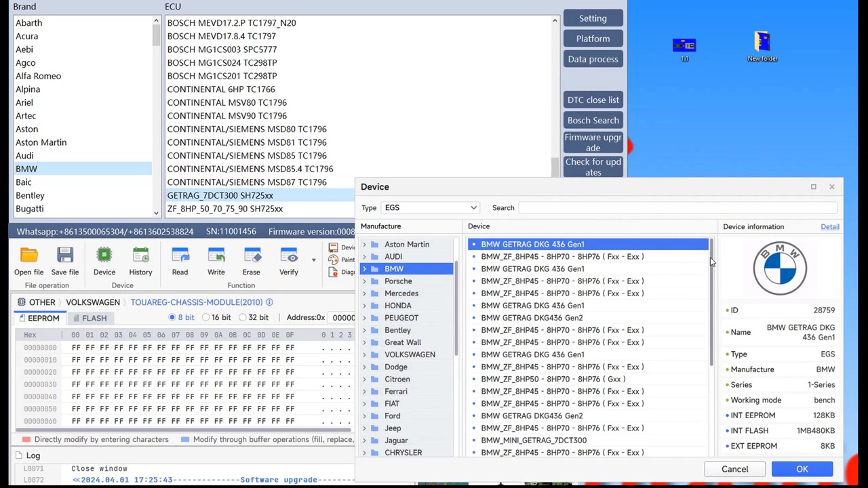This screenshot has width=868, height=488.
Task: Click the Search field in Device dialog
Action: tap(678, 208)
